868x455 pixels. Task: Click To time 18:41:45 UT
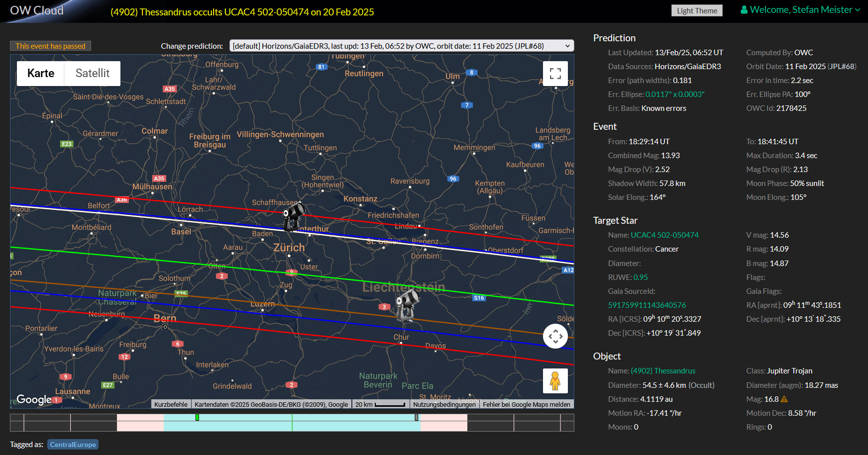(x=778, y=141)
